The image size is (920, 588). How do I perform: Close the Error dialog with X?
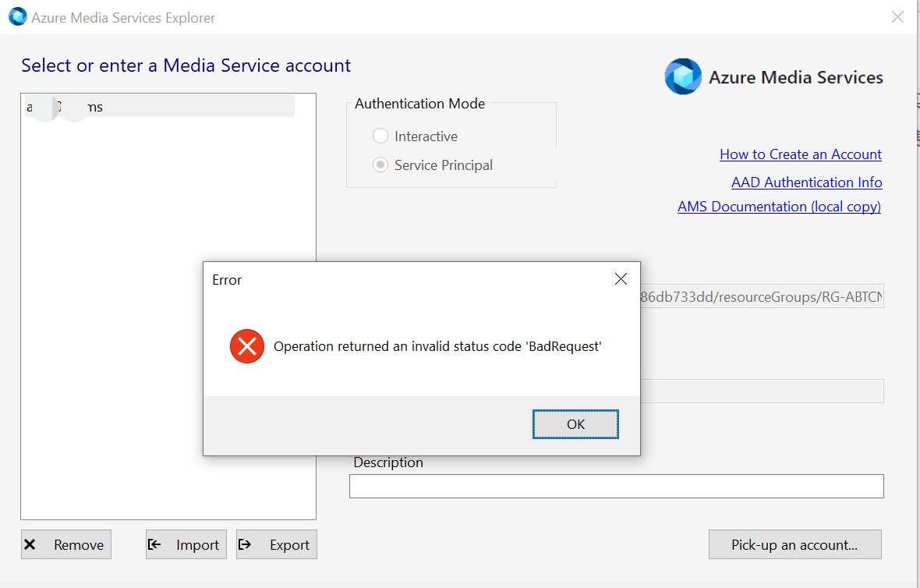point(621,279)
